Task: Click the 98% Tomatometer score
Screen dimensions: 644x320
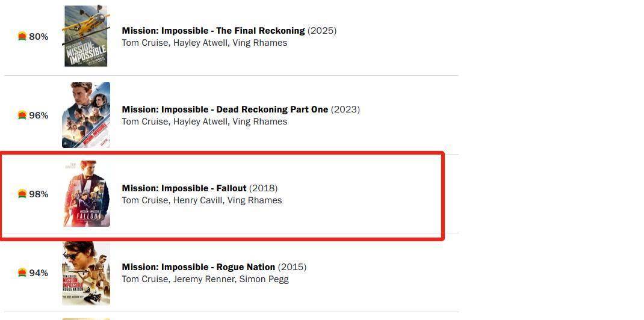Action: [x=39, y=194]
